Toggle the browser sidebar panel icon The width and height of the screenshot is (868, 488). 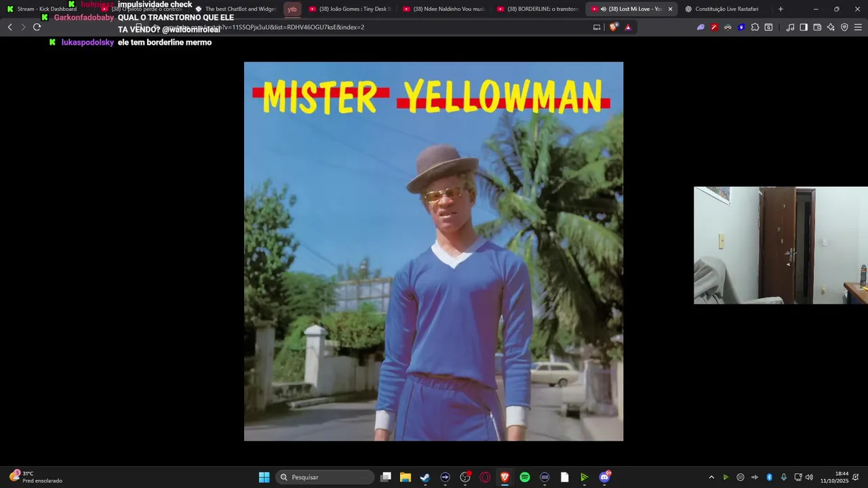[804, 27]
